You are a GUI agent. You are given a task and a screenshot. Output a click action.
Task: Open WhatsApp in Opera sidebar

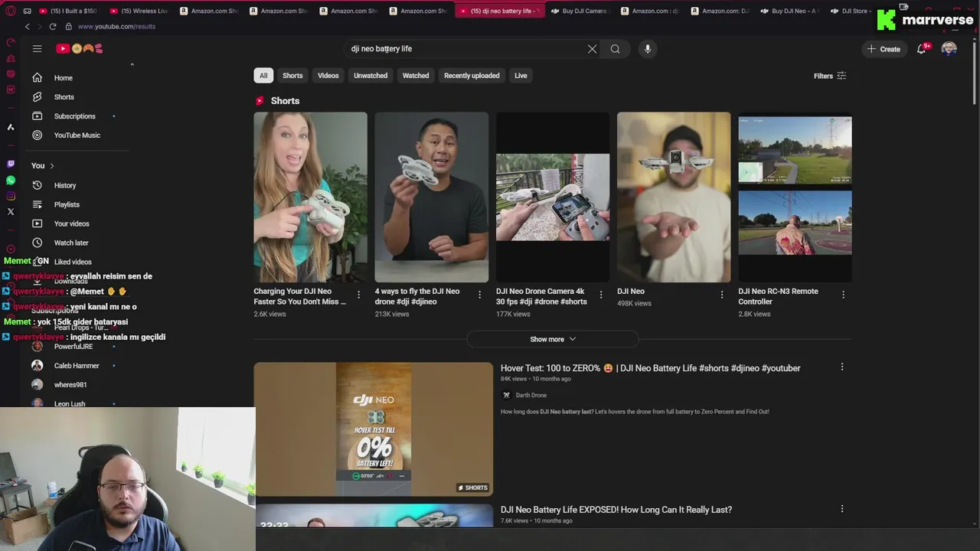(11, 181)
